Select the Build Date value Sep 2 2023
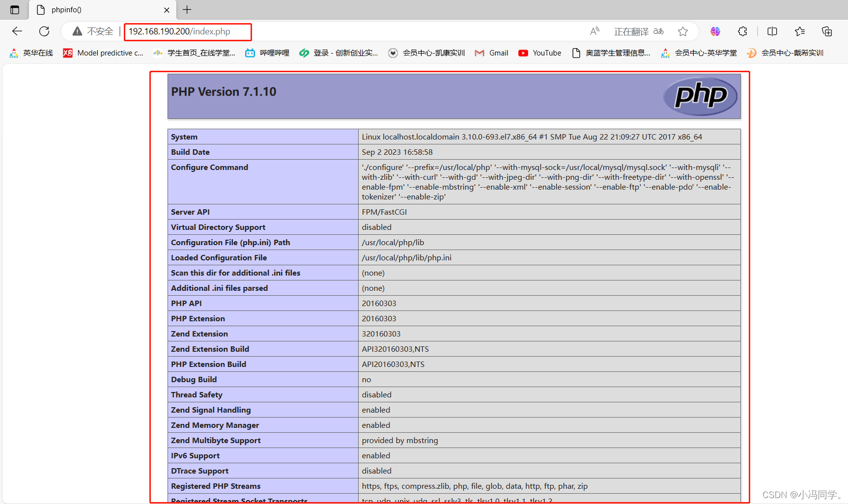Viewport: 848px width, 504px height. click(x=397, y=152)
